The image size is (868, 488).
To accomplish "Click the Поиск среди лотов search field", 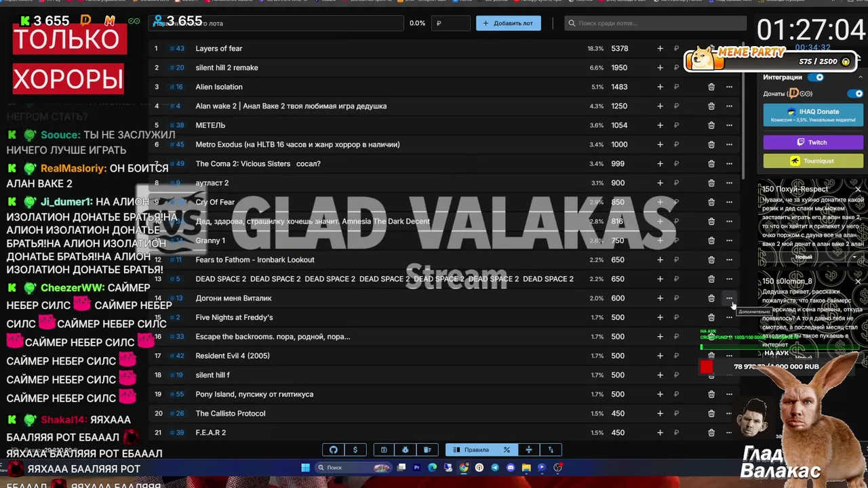I will (655, 23).
